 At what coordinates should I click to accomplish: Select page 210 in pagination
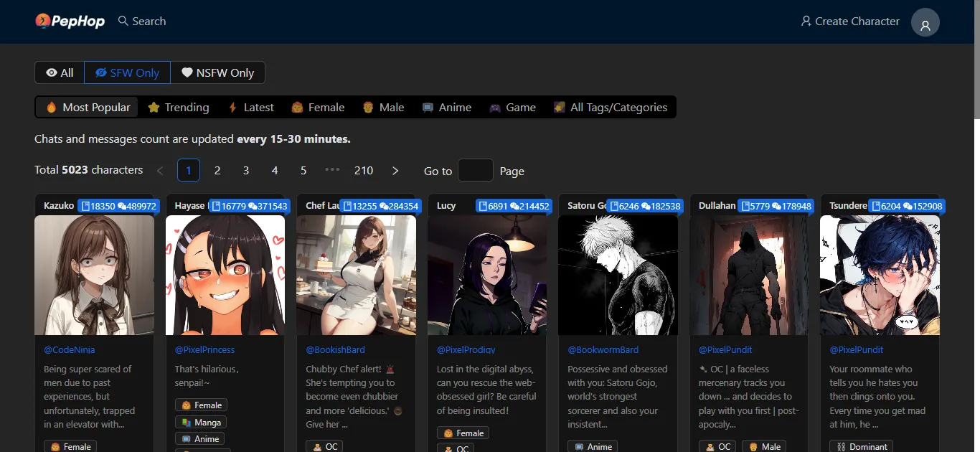pyautogui.click(x=363, y=171)
